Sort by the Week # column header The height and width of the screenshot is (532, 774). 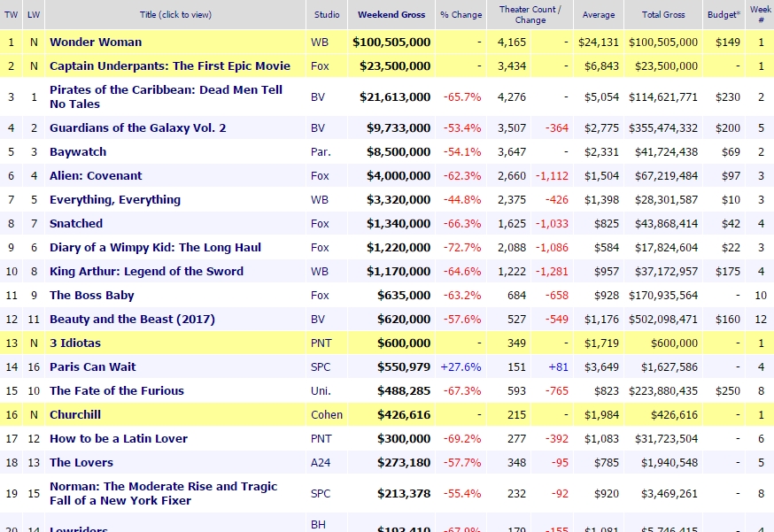point(761,15)
